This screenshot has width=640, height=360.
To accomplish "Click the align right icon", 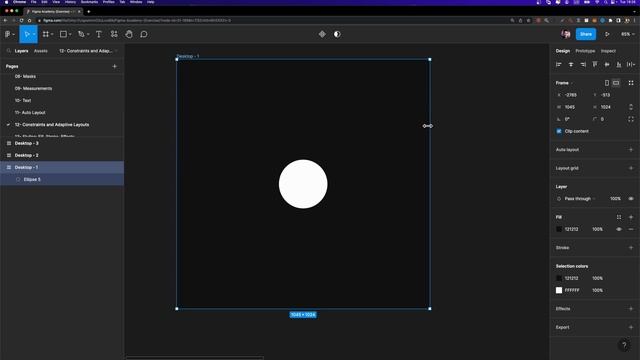I will 583,64.
